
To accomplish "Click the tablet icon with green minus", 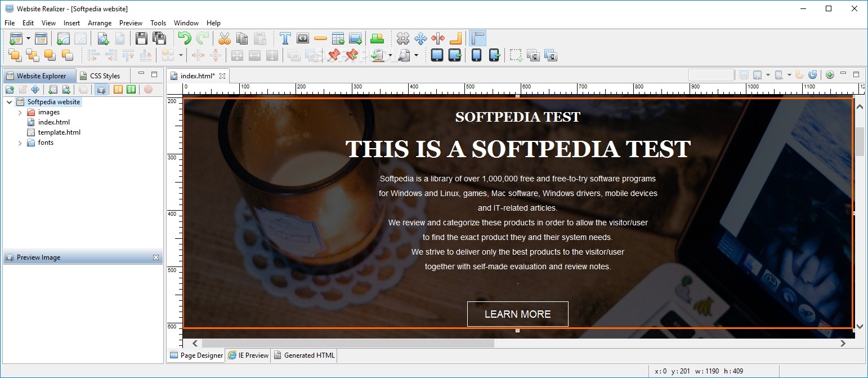I will [455, 55].
